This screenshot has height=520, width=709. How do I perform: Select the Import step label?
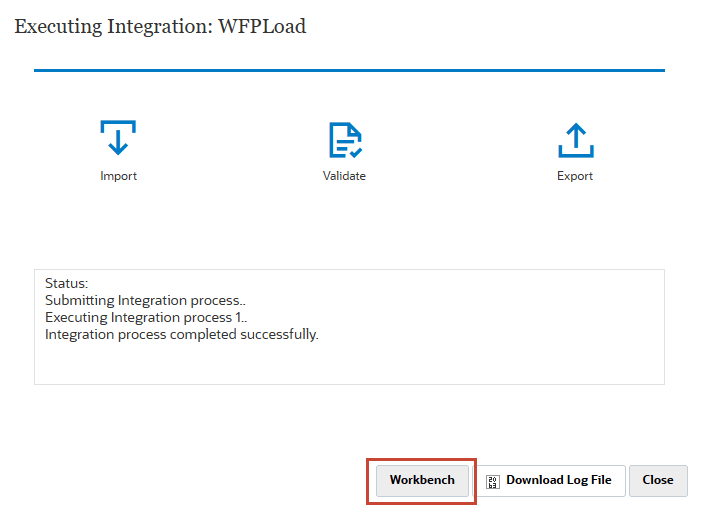click(x=118, y=176)
